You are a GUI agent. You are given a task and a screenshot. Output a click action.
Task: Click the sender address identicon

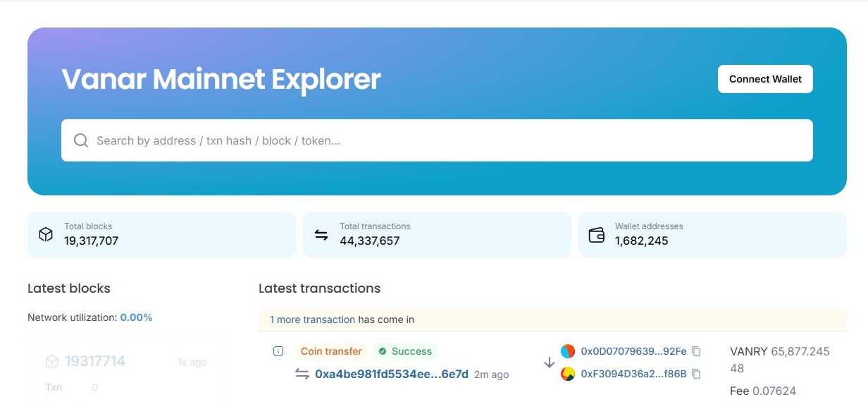568,351
